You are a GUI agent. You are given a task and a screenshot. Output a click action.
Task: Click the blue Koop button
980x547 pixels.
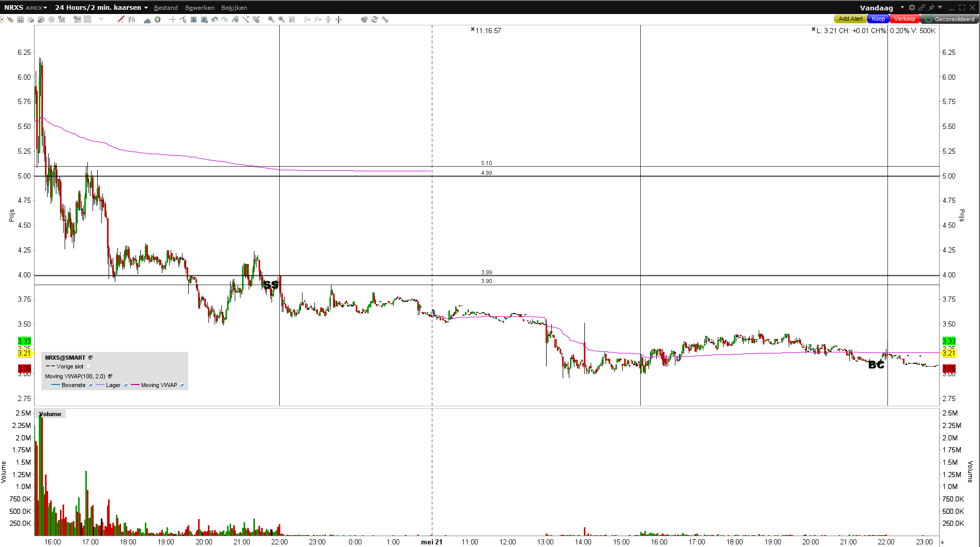(878, 19)
